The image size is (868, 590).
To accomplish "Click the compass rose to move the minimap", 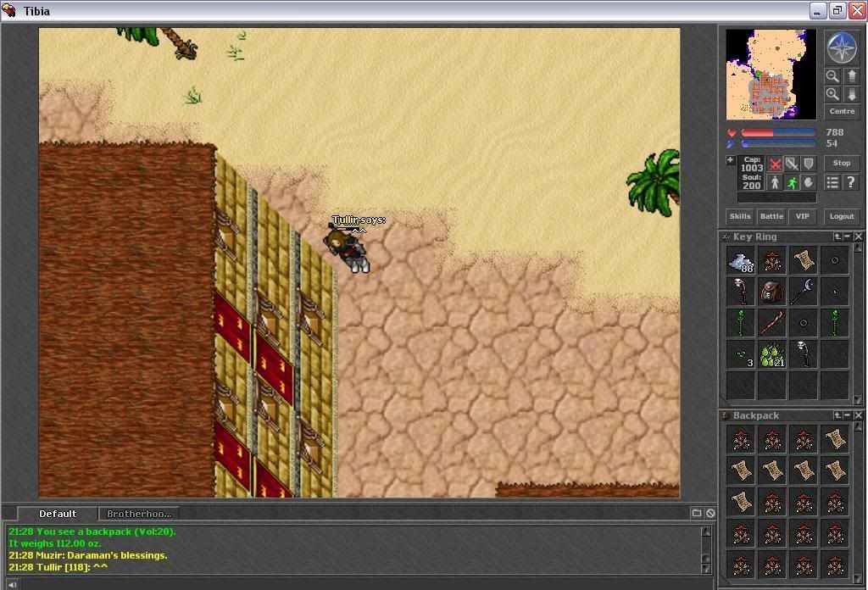I will coord(842,47).
